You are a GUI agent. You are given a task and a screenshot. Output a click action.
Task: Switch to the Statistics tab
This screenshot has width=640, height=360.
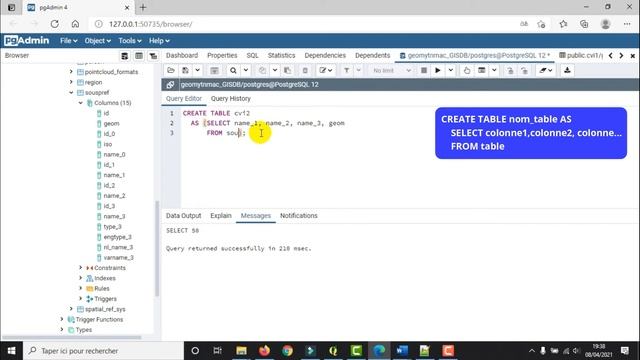click(x=281, y=56)
